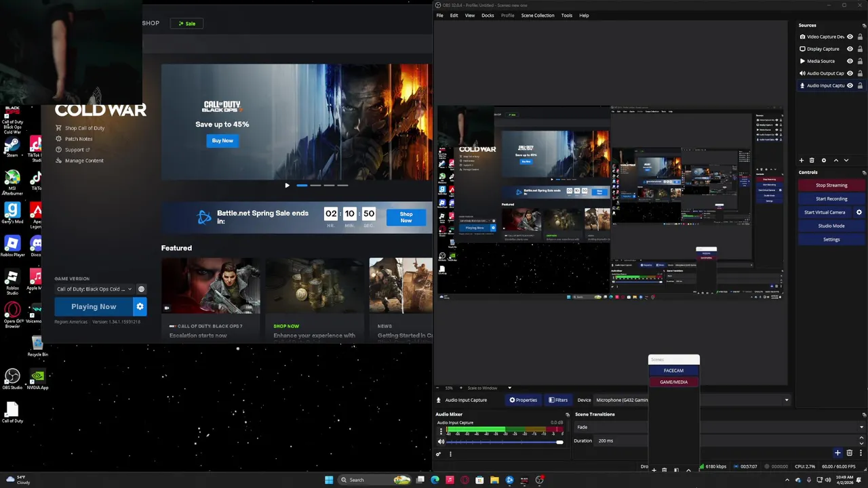Undock the Controls panel with popout icon
This screenshot has height=488, width=868.
(864, 172)
